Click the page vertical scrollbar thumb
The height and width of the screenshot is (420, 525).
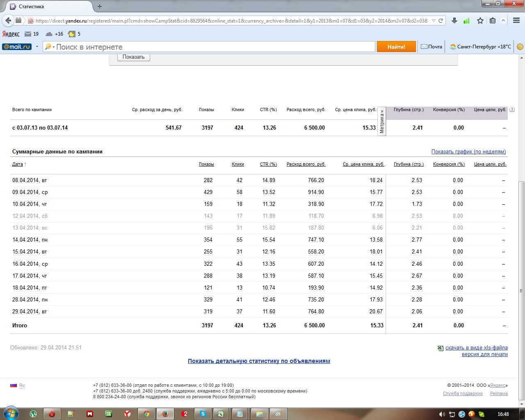(x=521, y=291)
